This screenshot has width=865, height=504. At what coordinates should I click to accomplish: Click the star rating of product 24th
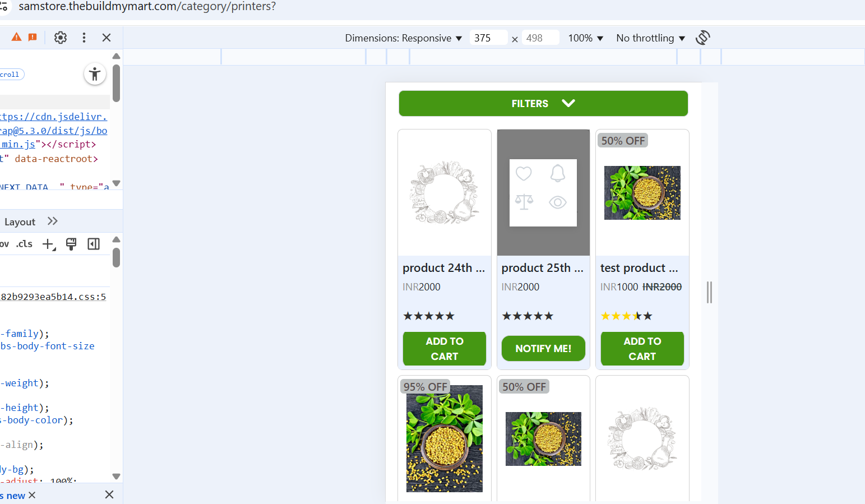pos(429,316)
